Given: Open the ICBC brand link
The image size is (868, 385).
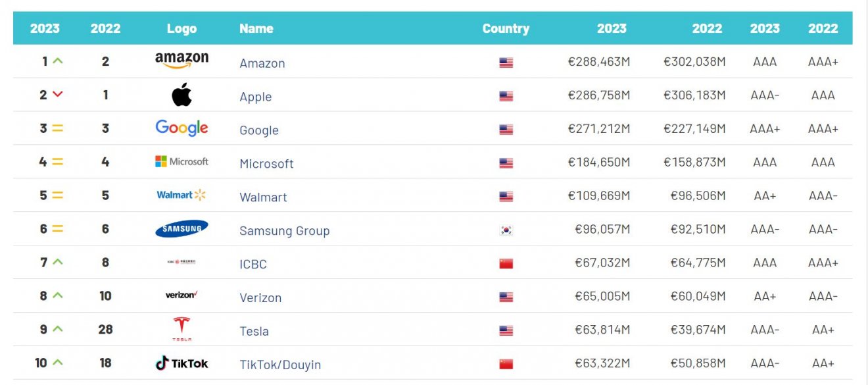Looking at the screenshot, I should point(253,264).
